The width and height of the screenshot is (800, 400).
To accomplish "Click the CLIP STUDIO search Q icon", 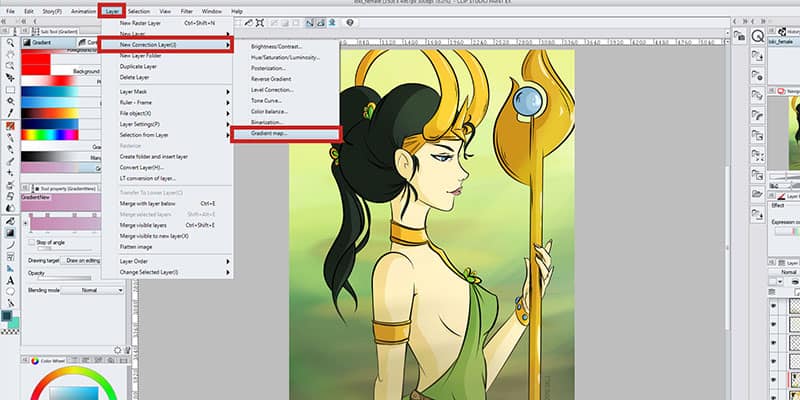I will [x=758, y=36].
